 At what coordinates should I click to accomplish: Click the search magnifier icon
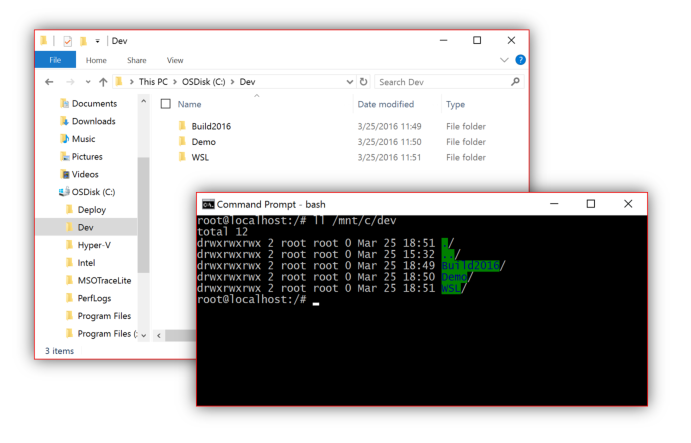tap(515, 82)
